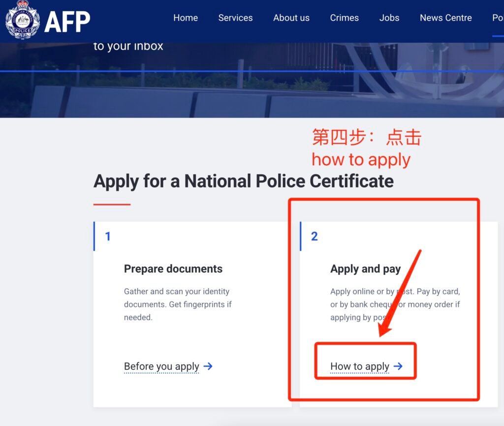Select the partially visible last navigation item
Screen dimensions: 504x426
pyautogui.click(x=498, y=18)
